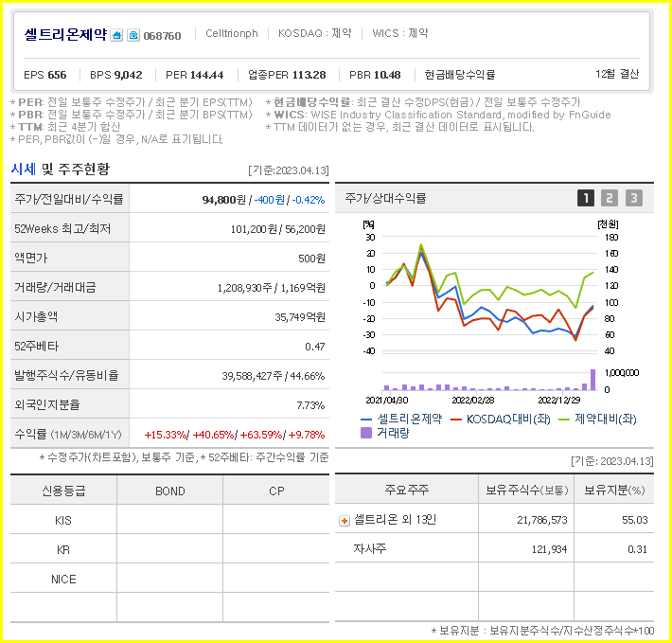Select the KIS credit rating row
The width and height of the screenshot is (672, 643).
point(169,520)
